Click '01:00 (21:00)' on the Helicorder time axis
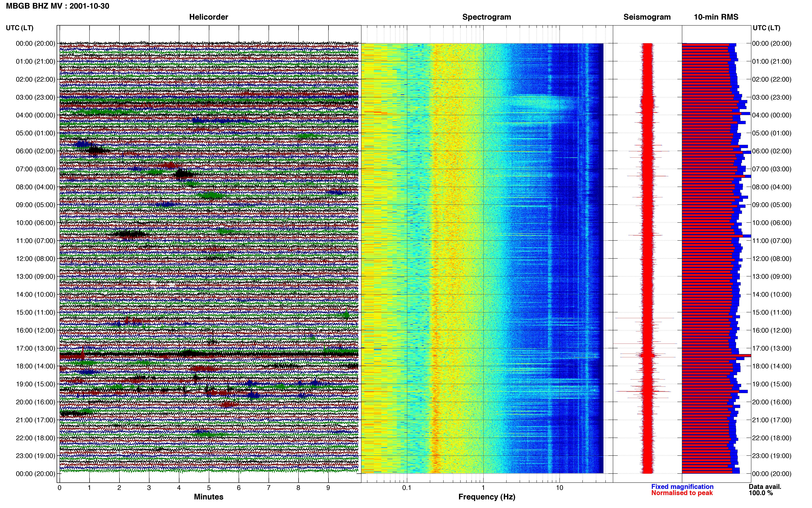Screen dimensions: 812x508 tap(36, 61)
